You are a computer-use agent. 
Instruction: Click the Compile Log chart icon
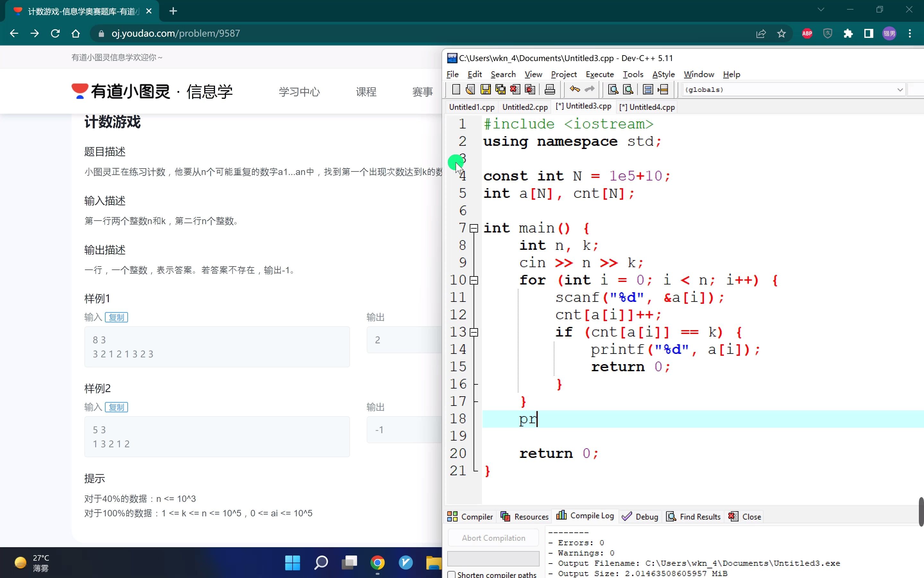point(561,515)
